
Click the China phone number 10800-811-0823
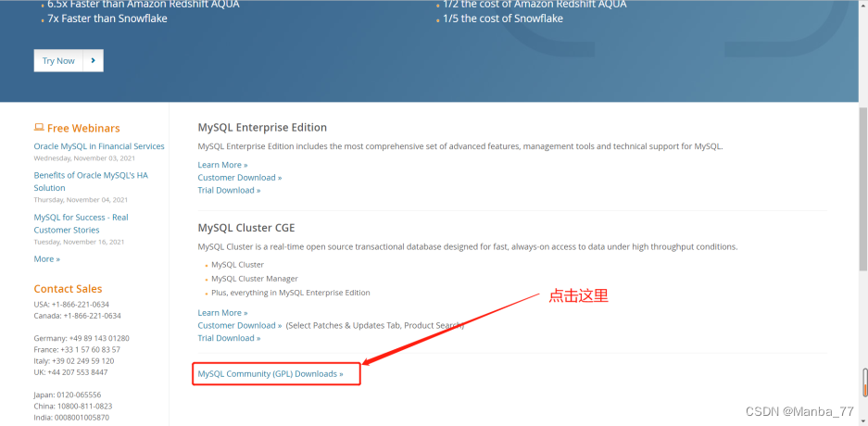point(84,406)
